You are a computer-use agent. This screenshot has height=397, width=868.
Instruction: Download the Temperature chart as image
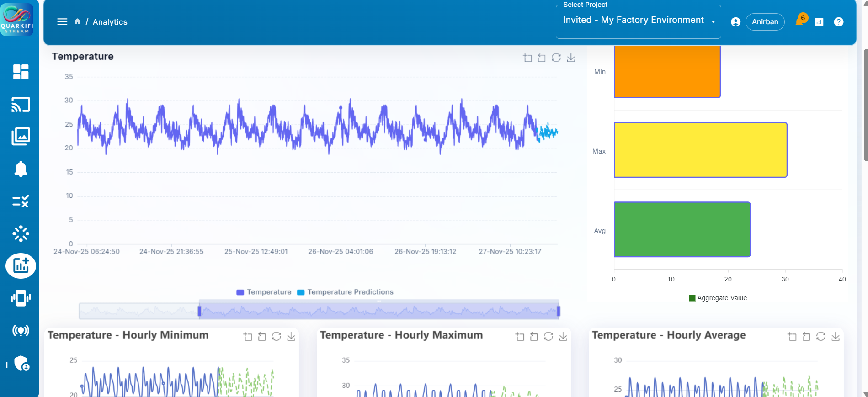(x=571, y=58)
